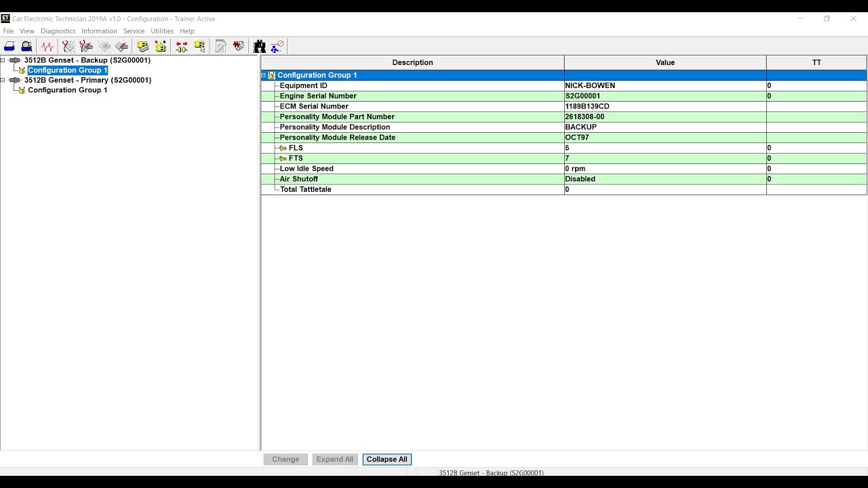Click the Cat ET application title icon

5,19
